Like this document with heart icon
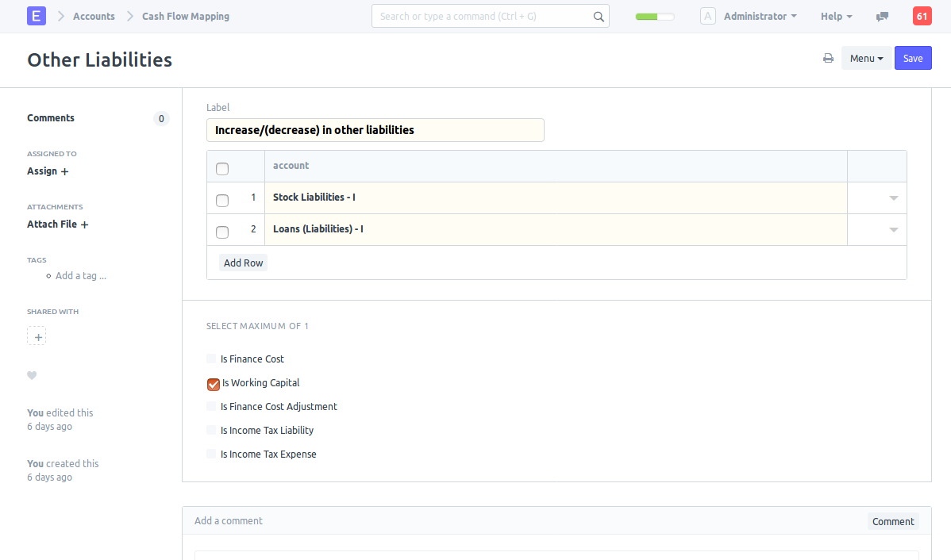This screenshot has width=951, height=560. click(x=32, y=375)
